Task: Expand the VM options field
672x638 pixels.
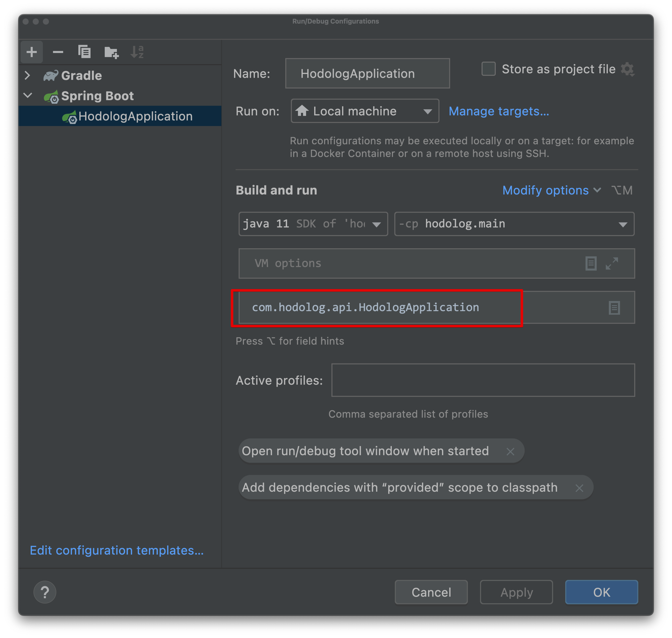Action: [x=612, y=264]
